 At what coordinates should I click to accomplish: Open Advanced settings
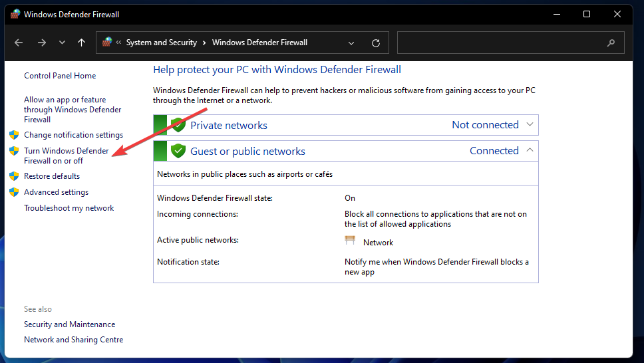(x=56, y=192)
